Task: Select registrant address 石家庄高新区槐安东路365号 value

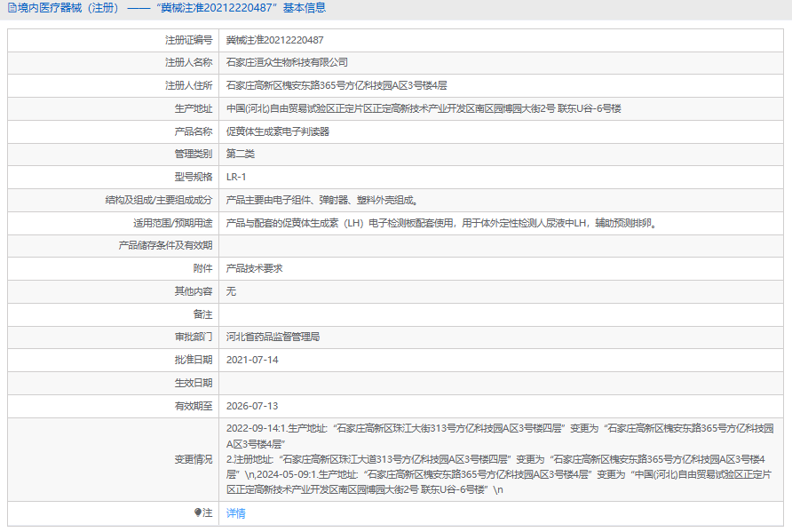Action: point(337,85)
